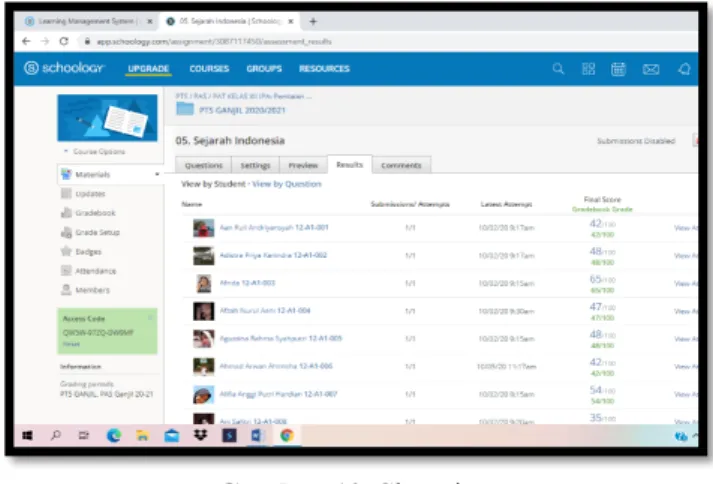Screen dimensions: 713x484
Task: Expand the Materials arrow in sidebar
Action: point(157,174)
